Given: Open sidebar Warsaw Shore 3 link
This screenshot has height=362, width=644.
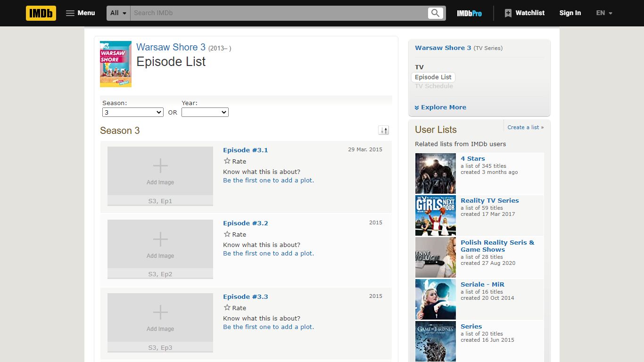Looking at the screenshot, I should pyautogui.click(x=443, y=48).
